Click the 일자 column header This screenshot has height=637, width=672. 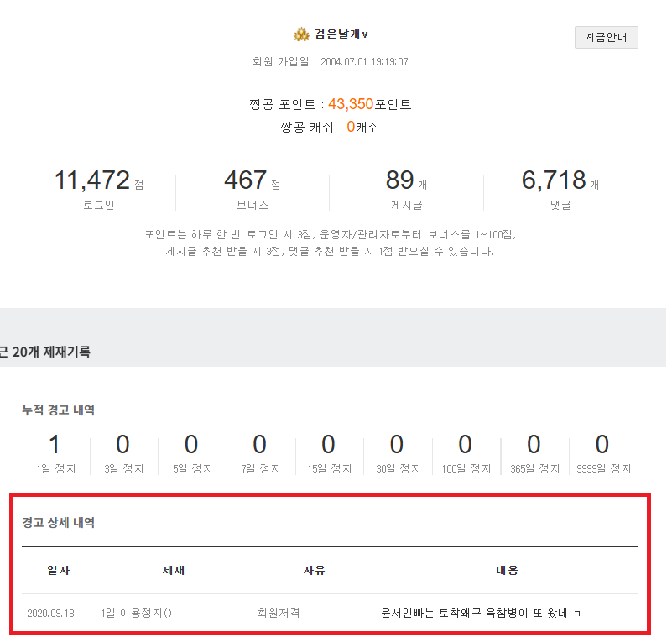pos(58,571)
